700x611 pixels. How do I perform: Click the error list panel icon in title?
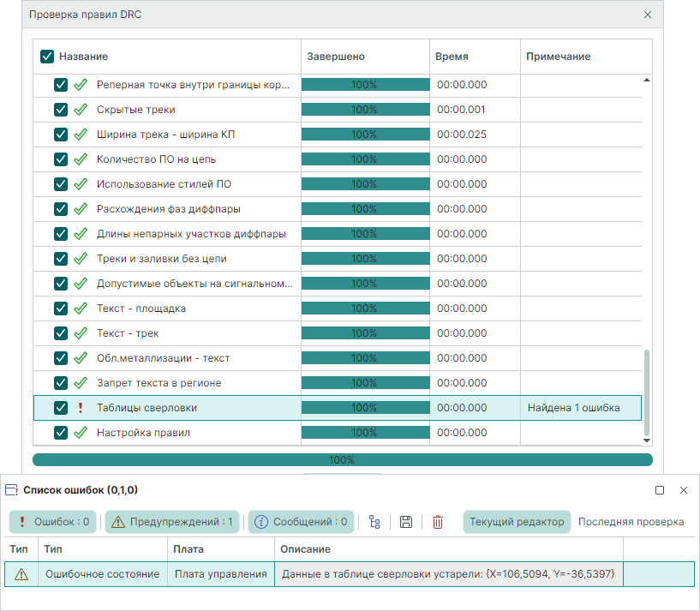[x=12, y=490]
